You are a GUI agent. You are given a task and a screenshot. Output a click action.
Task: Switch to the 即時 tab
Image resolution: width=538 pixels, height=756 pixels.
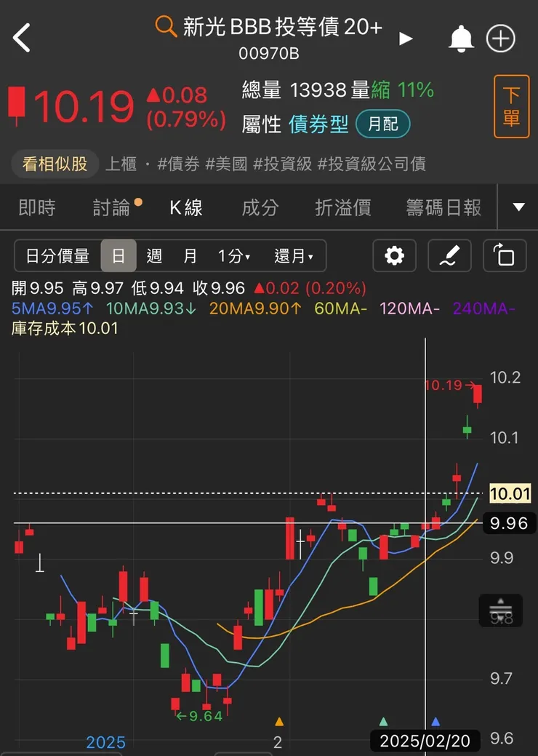37,208
